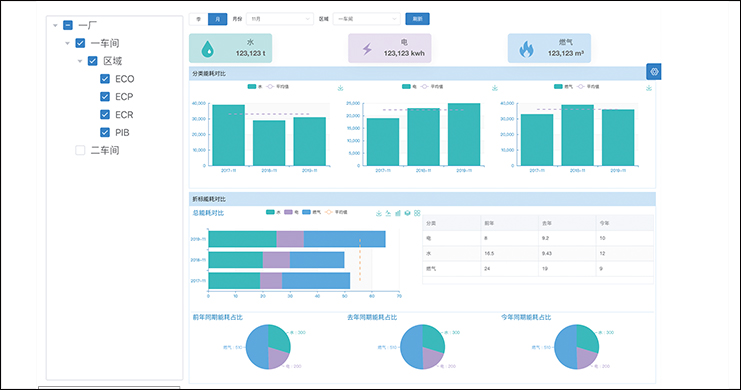Open the blue settings panel icon at right edge

[x=654, y=72]
